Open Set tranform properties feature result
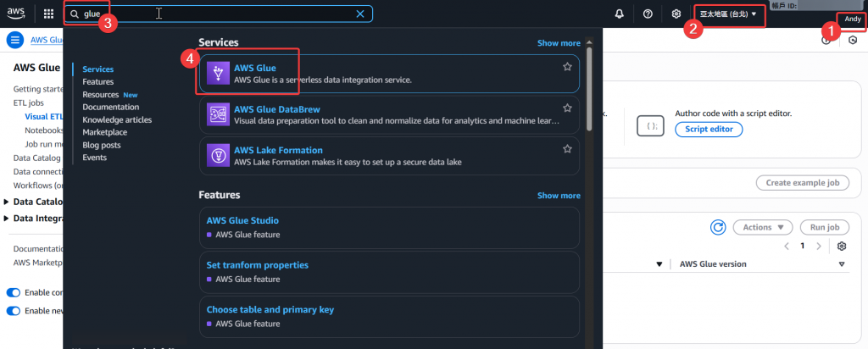This screenshot has height=349, width=868. tap(258, 265)
